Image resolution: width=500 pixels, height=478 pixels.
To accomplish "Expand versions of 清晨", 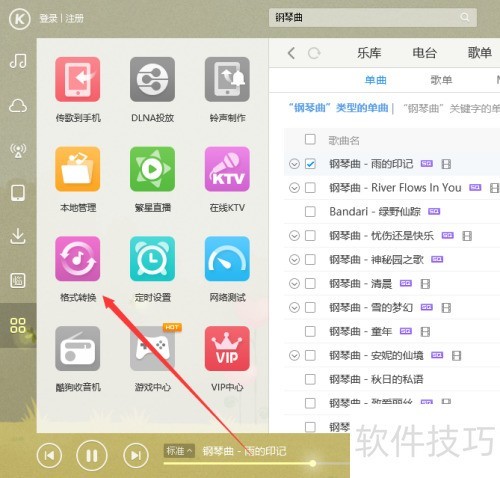I will pyautogui.click(x=294, y=284).
